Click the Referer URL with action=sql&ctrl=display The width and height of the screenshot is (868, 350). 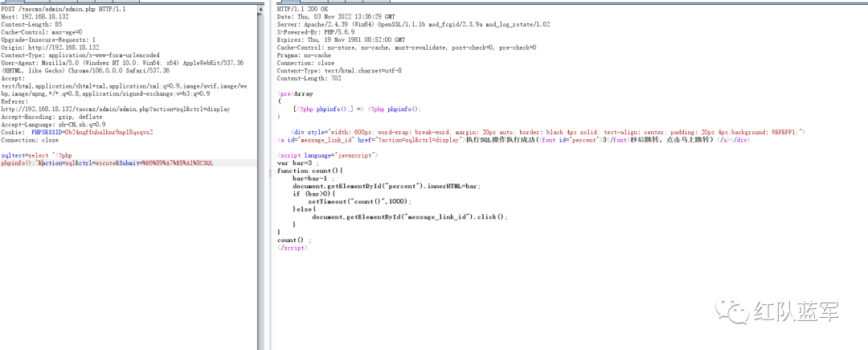click(116, 109)
